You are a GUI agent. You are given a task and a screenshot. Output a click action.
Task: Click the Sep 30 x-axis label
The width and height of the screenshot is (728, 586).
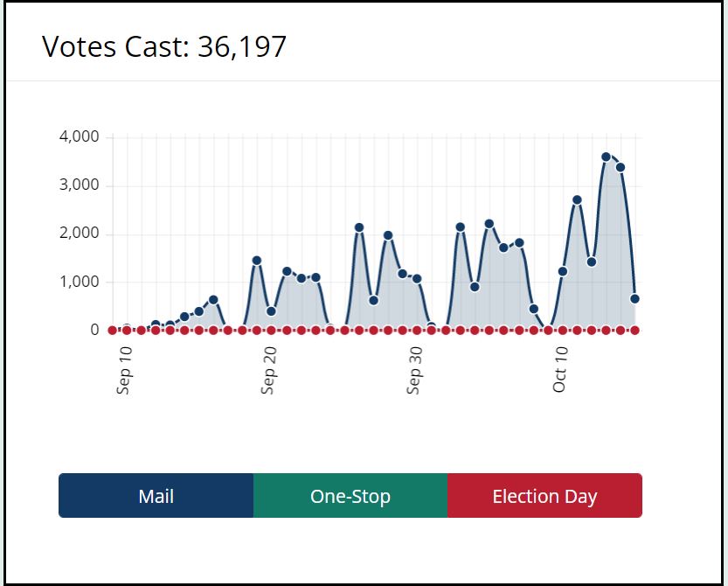point(415,369)
